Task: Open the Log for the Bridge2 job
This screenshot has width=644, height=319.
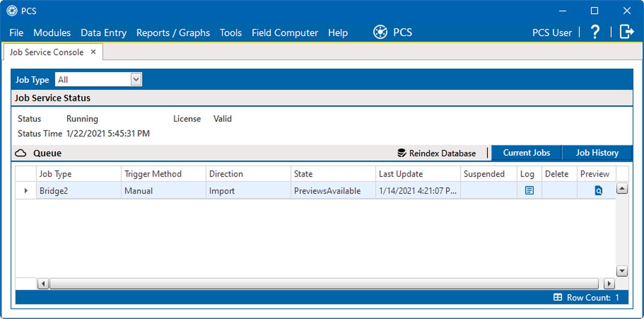Action: 528,190
